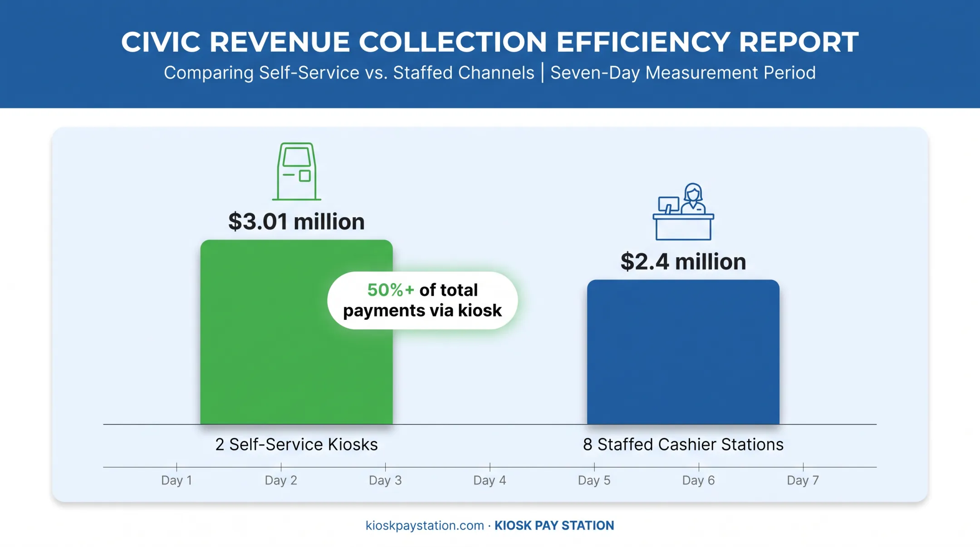Click the 'Civic Revenue Collection Efficiency Report' title
This screenshot has height=547, width=980.
[x=490, y=42]
